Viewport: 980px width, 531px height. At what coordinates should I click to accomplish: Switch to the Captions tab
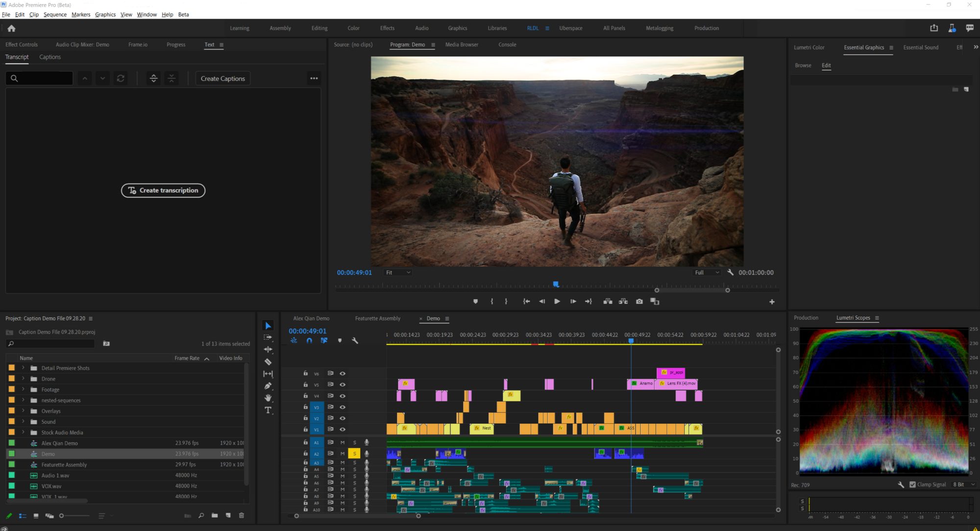point(50,57)
